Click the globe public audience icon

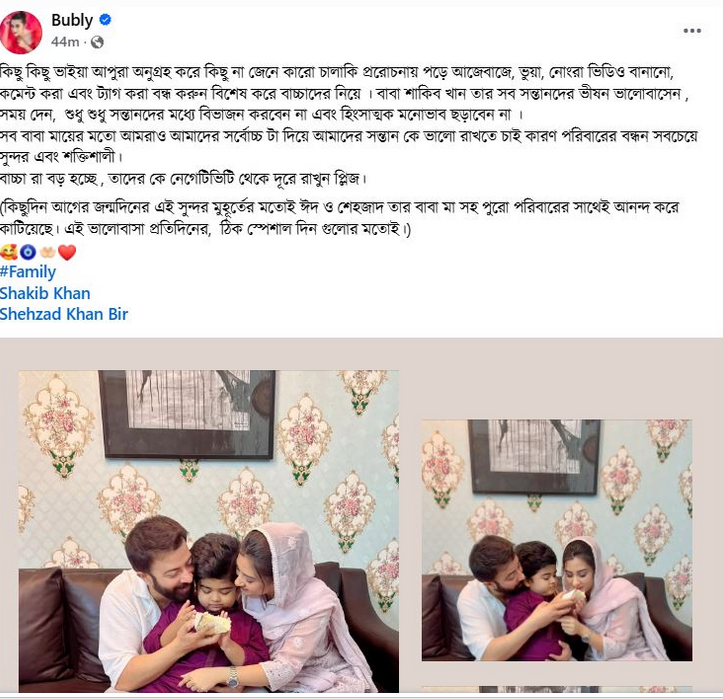point(97,42)
